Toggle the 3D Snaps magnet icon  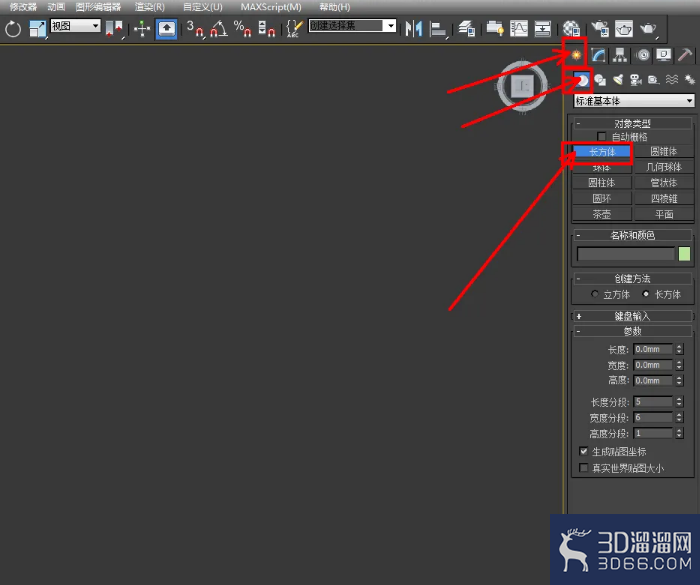click(195, 29)
